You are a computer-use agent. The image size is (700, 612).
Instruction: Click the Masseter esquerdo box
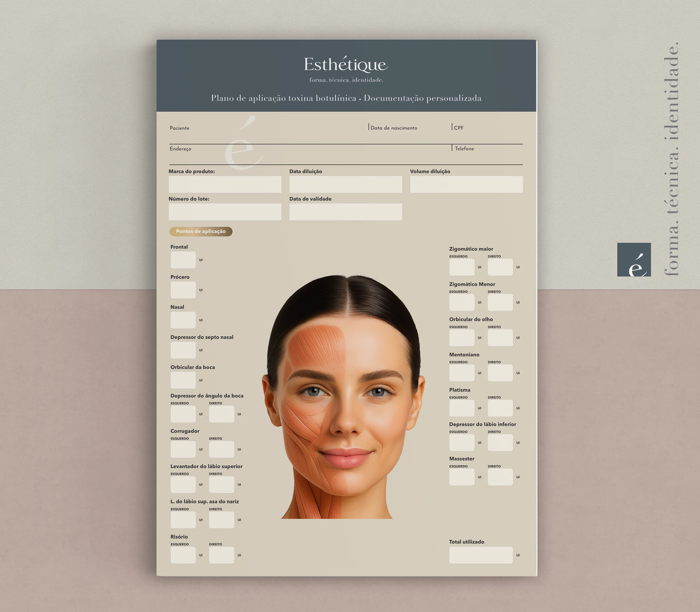(462, 477)
